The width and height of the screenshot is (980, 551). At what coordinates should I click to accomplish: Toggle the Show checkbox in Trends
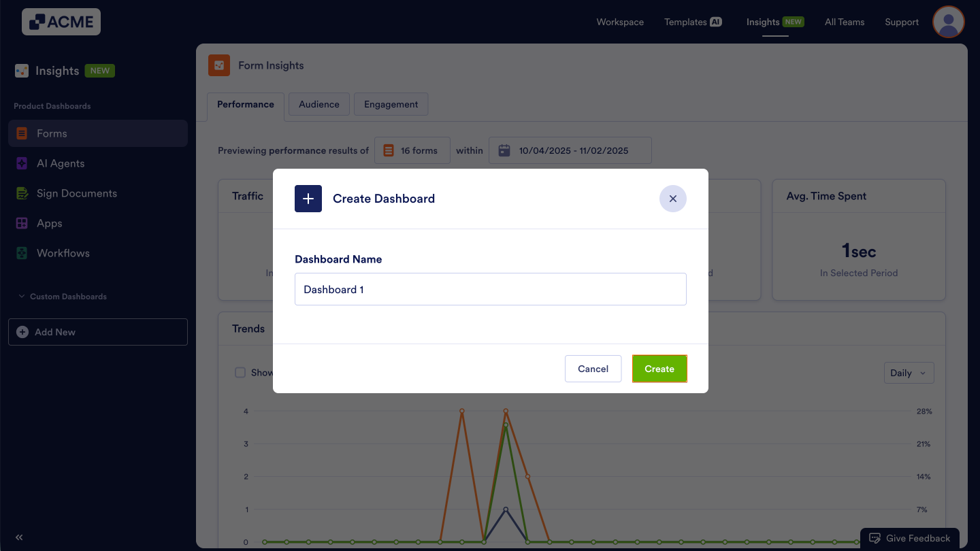(240, 372)
